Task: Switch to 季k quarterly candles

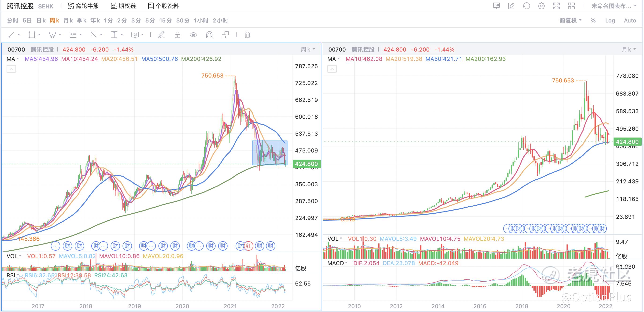Action: tap(81, 21)
